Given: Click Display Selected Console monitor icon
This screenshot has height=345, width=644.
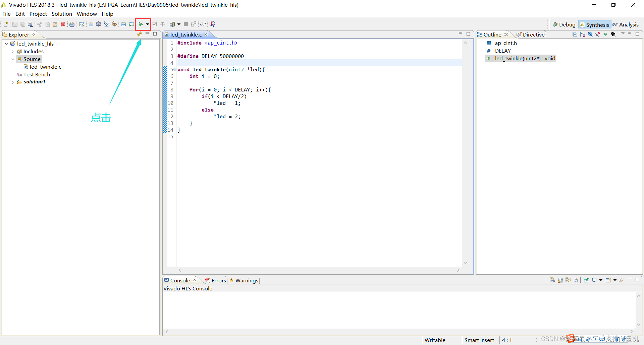Looking at the screenshot, I should coord(594,280).
